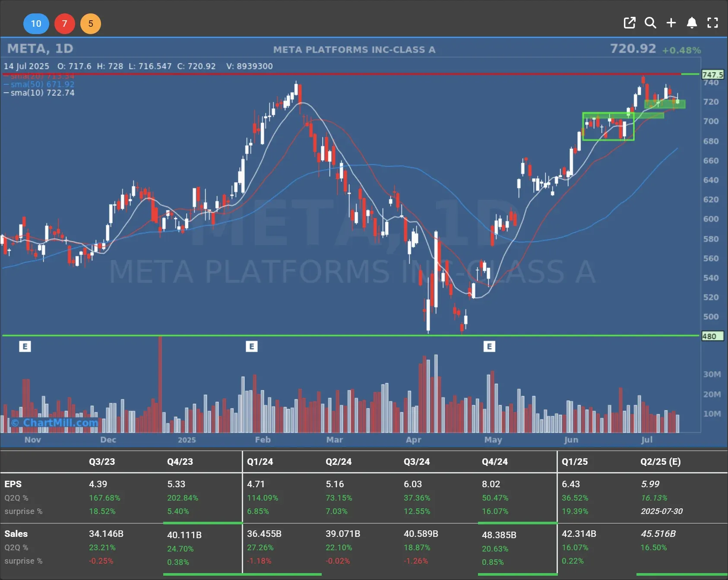Click the Q4/24 sales 48.385B
728x580 pixels.
tap(499, 535)
